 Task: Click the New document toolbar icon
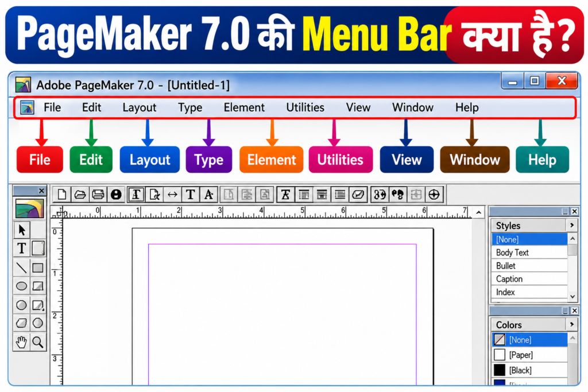coord(62,195)
